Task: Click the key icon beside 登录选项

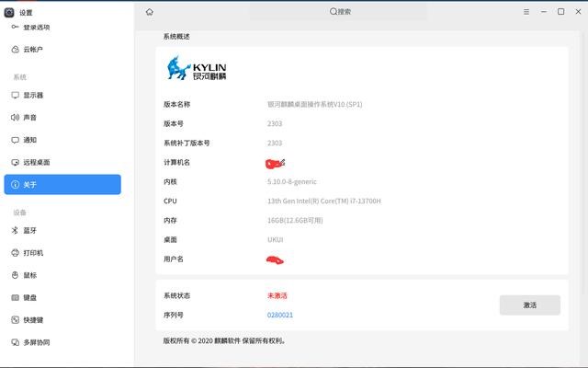Action: tap(15, 27)
